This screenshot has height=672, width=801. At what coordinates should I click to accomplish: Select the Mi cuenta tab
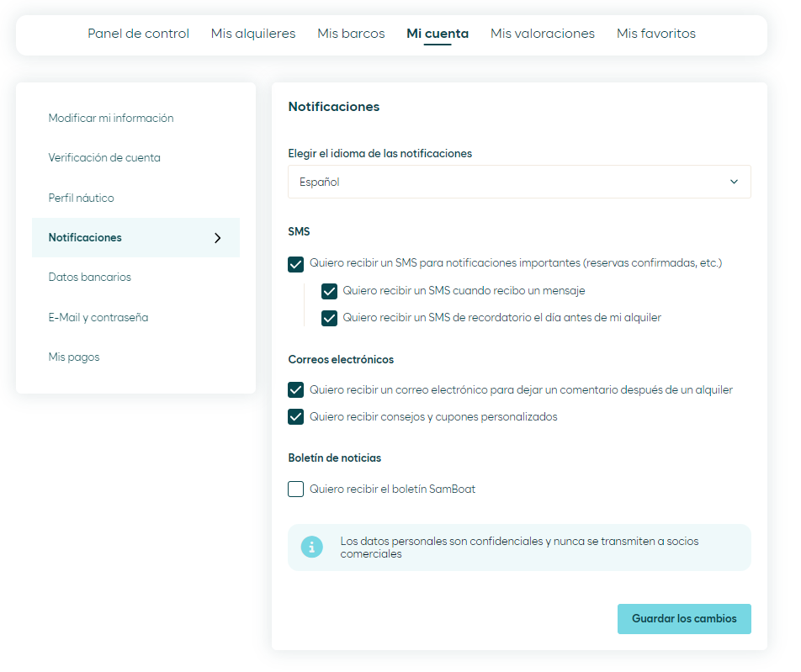click(438, 34)
